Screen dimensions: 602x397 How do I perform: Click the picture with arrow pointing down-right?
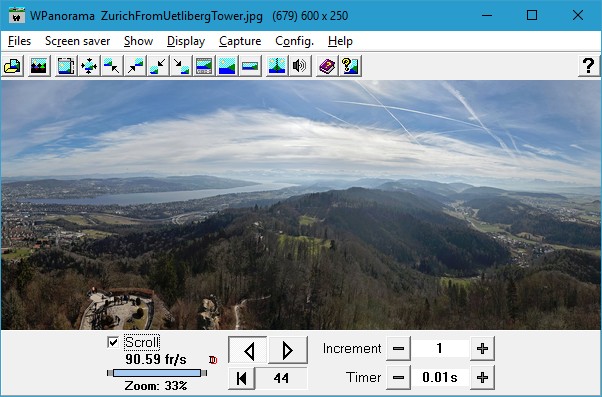181,66
